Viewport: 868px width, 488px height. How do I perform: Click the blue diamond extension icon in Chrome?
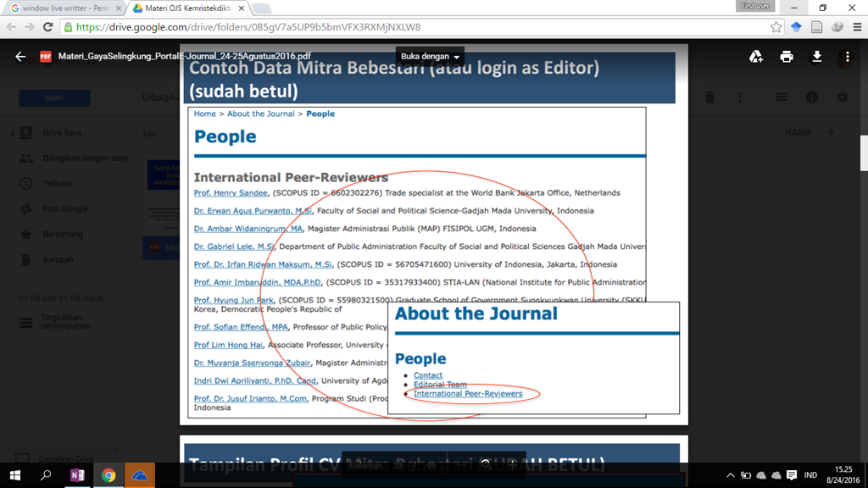(x=796, y=27)
